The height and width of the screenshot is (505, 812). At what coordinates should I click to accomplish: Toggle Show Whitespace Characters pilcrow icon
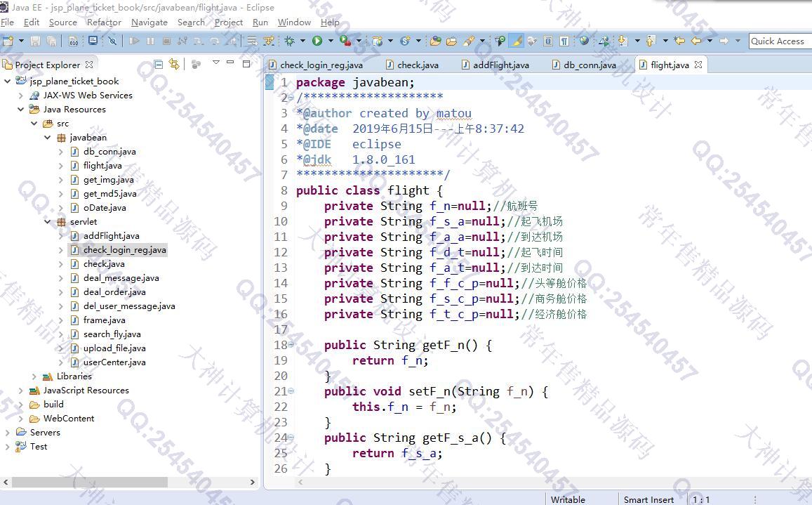click(x=564, y=41)
